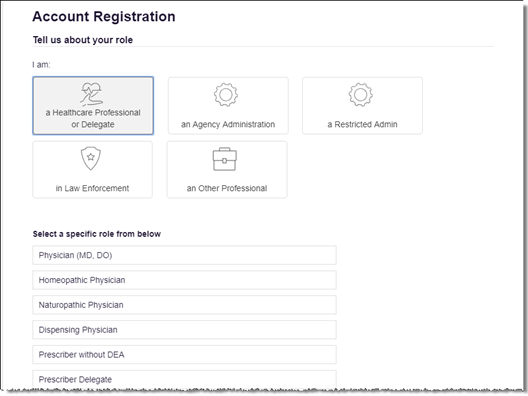Pick the Dispensing Physician role
The image size is (528, 396).
(185, 330)
